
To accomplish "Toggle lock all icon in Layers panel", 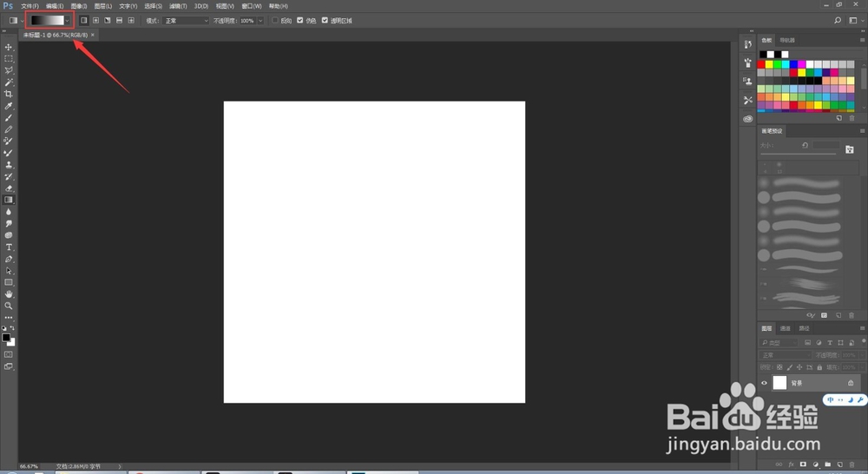I will (819, 367).
